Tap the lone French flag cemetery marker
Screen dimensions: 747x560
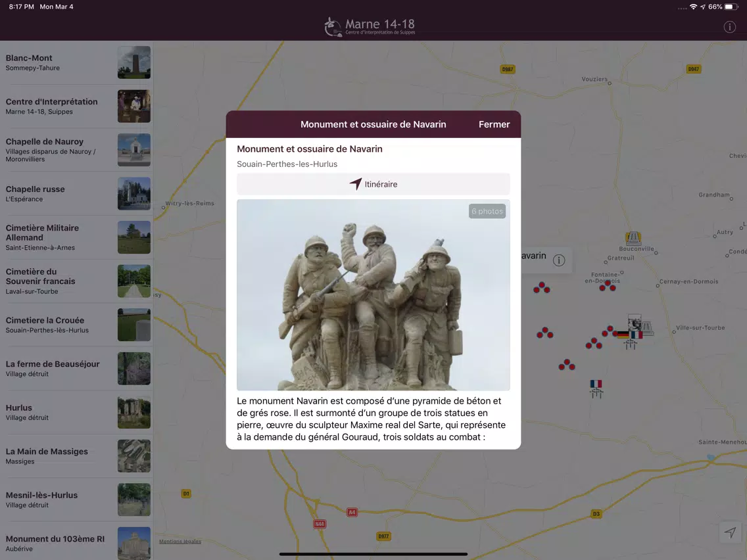tap(596, 388)
